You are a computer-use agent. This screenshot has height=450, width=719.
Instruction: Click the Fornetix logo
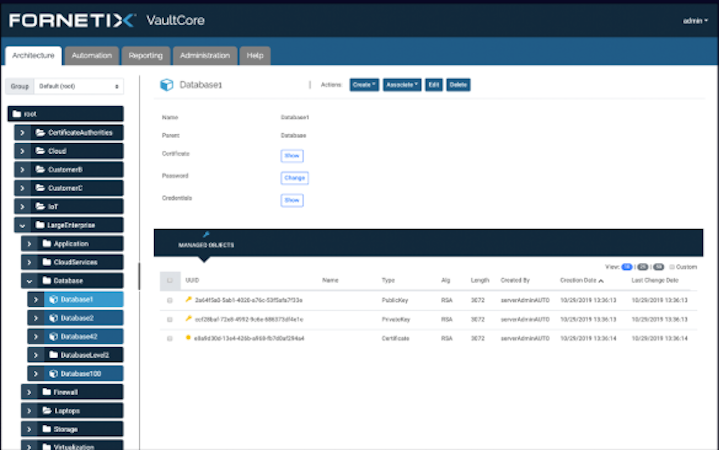click(72, 20)
